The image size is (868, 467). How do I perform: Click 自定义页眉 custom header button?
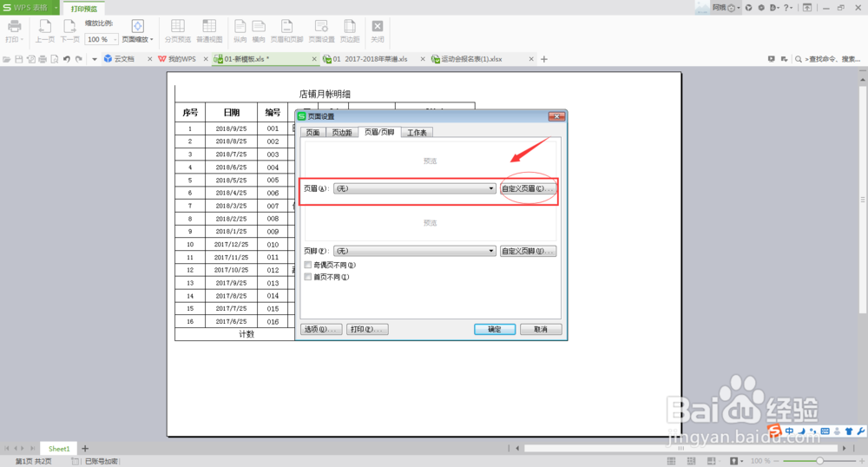(528, 188)
